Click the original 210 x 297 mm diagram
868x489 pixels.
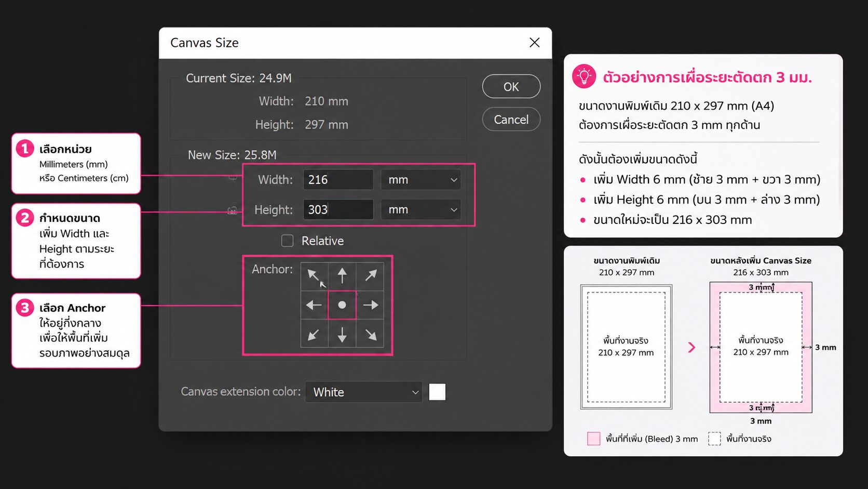626,347
